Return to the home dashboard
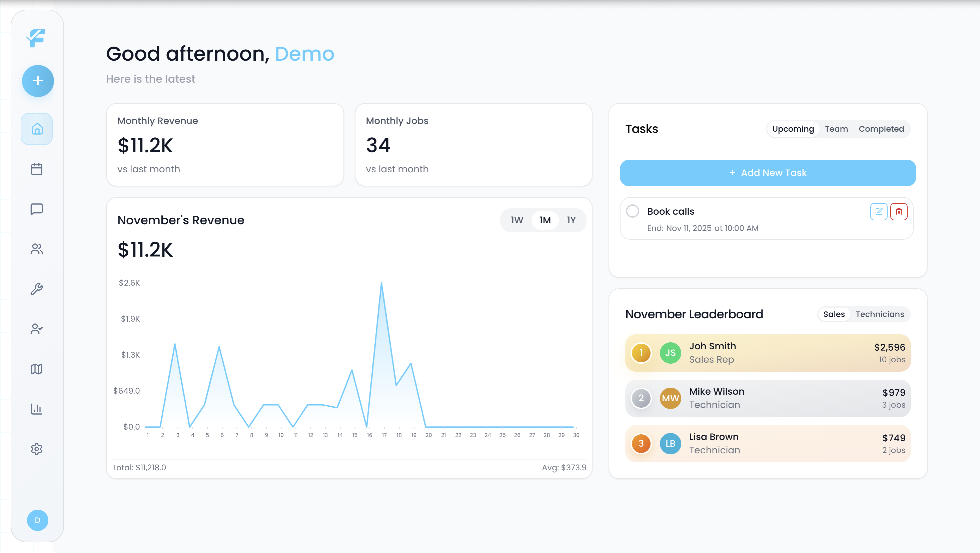This screenshot has height=553, width=980. coord(37,129)
